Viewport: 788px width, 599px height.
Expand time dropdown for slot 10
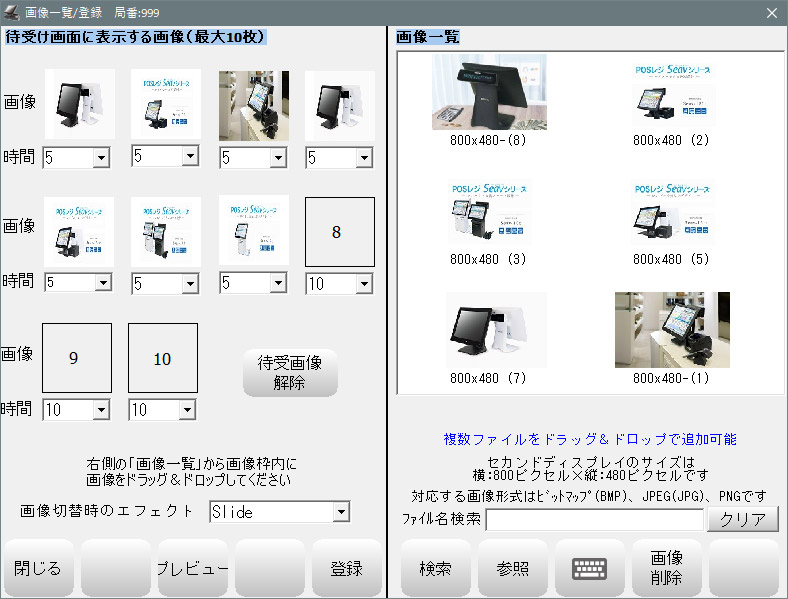[187, 410]
